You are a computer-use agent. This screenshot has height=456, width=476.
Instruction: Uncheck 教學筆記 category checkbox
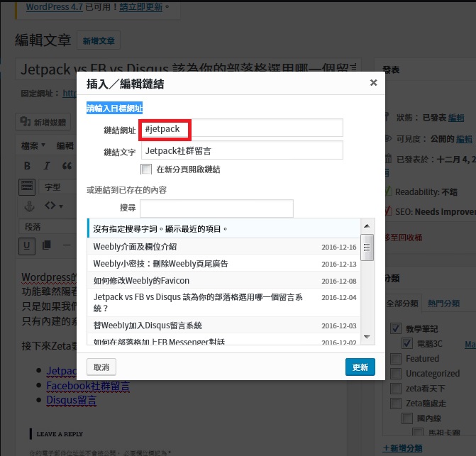click(x=396, y=328)
